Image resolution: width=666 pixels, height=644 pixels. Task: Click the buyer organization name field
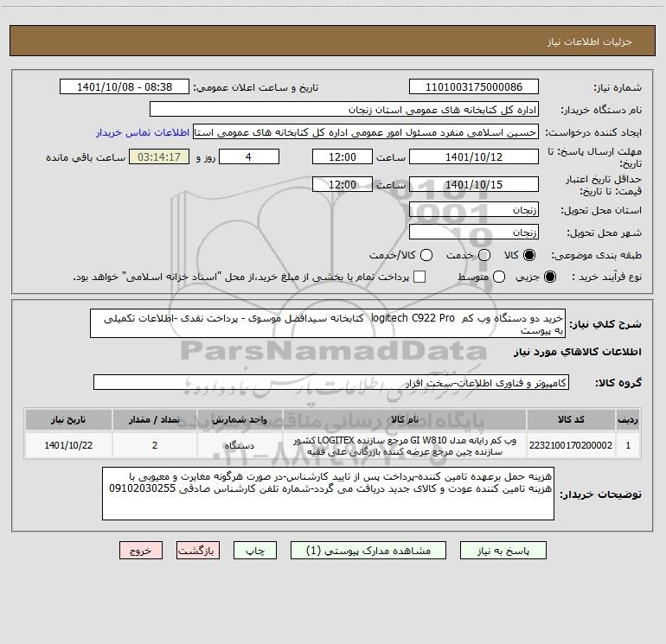pos(344,109)
